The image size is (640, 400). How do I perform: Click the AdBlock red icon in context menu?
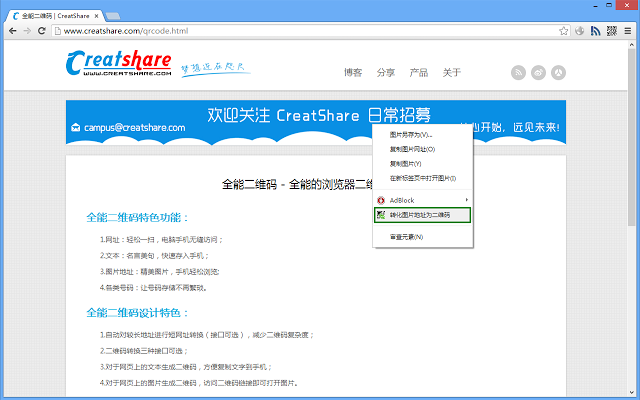pyautogui.click(x=381, y=200)
